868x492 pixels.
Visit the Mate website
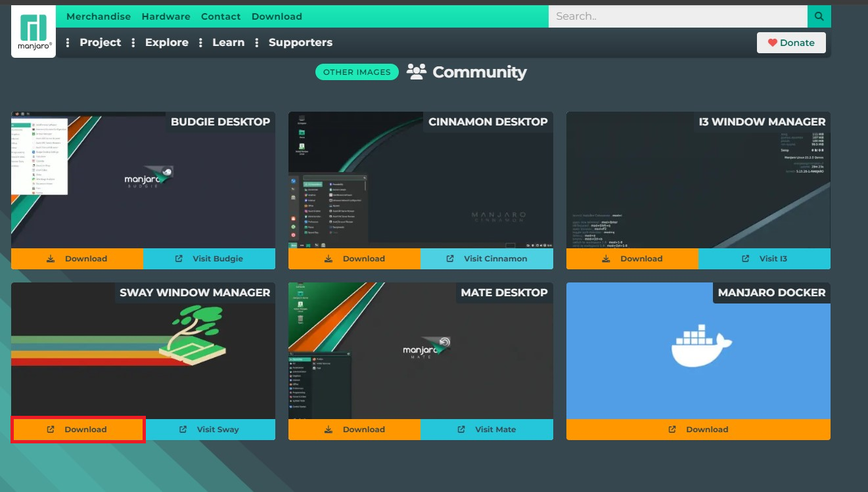click(487, 430)
